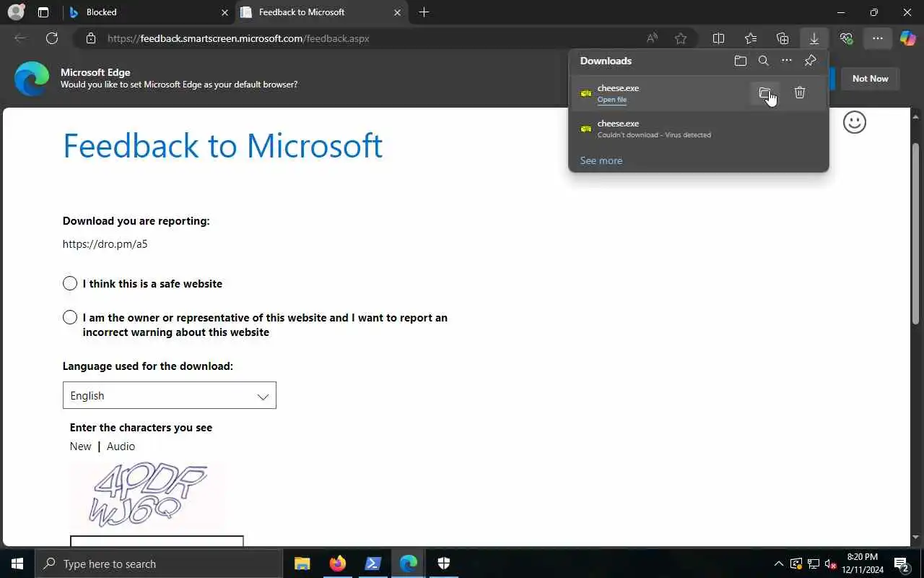924x578 pixels.
Task: Click the address bar URL
Action: coord(238,38)
